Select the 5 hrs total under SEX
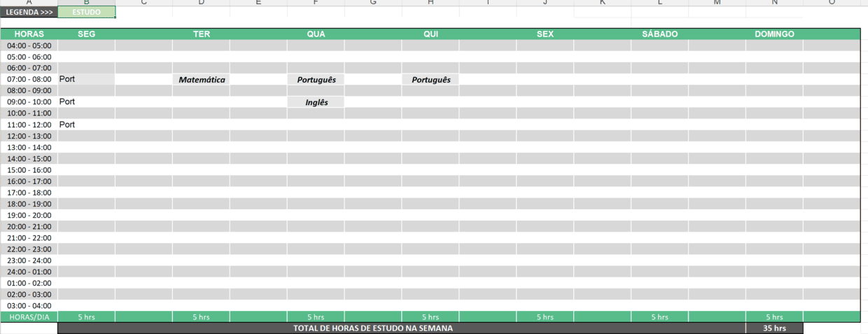 [545, 316]
